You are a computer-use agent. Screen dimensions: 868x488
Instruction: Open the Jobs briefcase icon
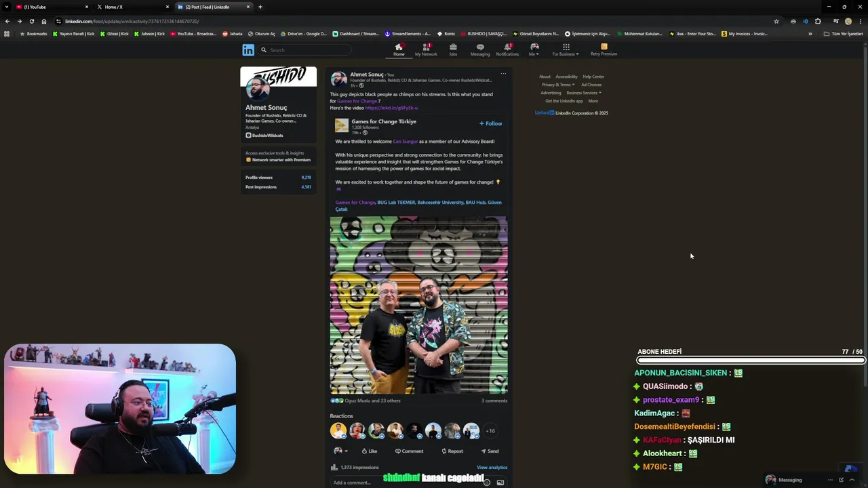pos(453,49)
